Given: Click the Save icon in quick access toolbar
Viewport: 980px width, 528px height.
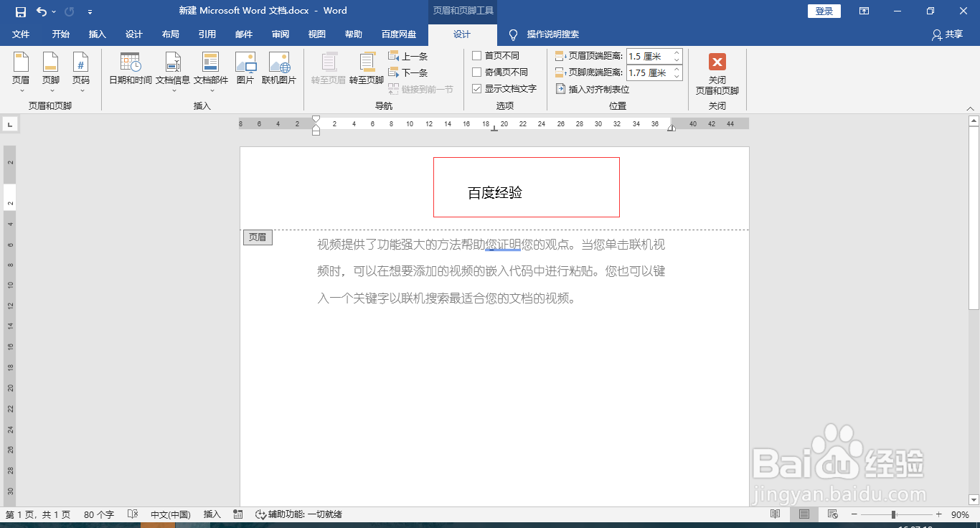Looking at the screenshot, I should coord(20,11).
